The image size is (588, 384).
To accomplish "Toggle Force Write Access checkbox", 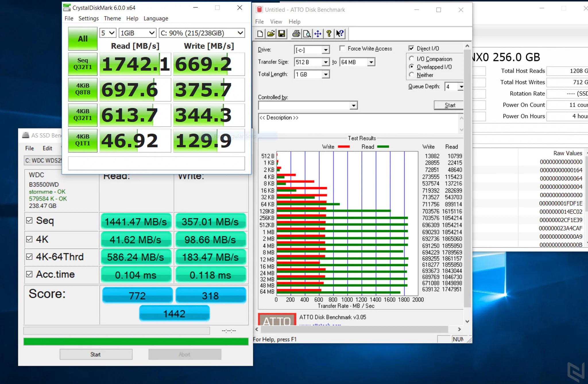I will click(x=342, y=48).
